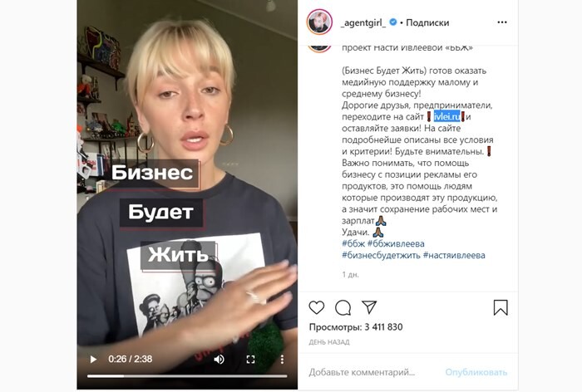Click the highlighted ivlei.ru text

pyautogui.click(x=447, y=116)
